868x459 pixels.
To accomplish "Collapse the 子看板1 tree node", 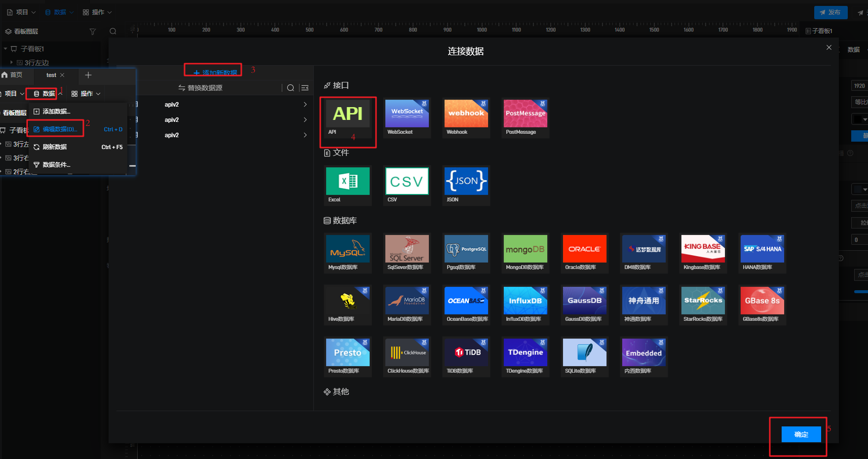I will (5, 49).
